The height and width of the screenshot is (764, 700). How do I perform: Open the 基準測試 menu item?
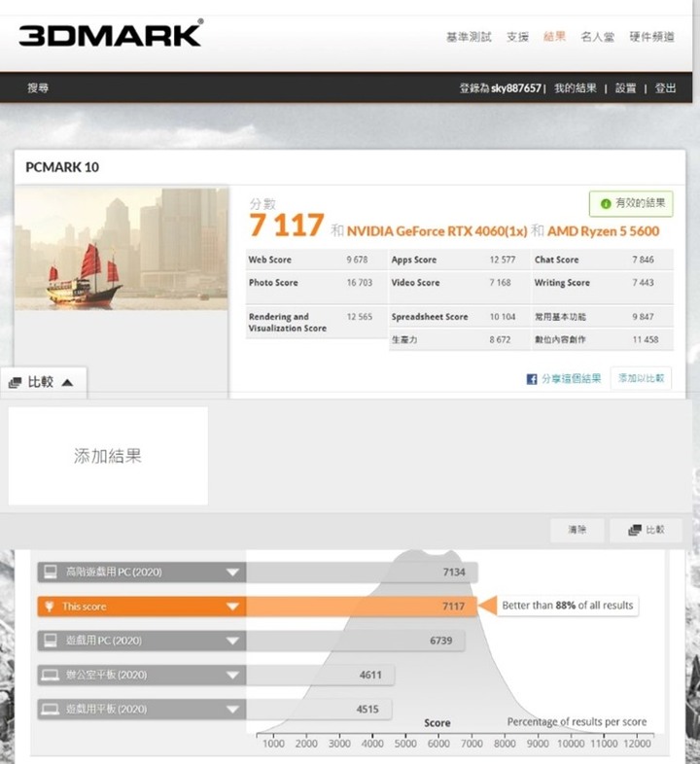(x=469, y=37)
